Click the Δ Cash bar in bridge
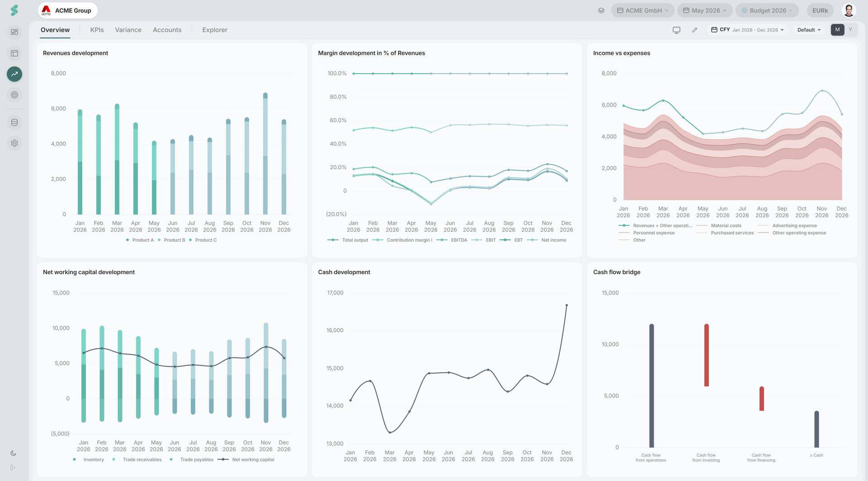The height and width of the screenshot is (481, 868). click(817, 429)
